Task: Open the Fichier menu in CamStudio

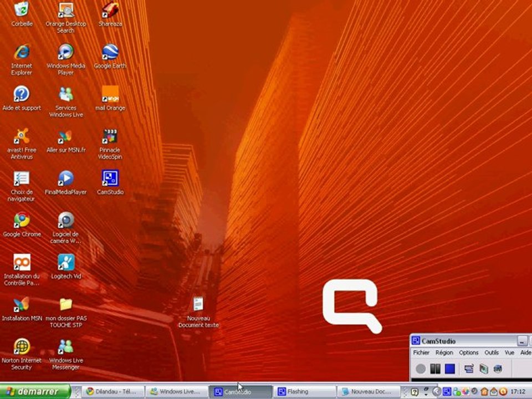Action: tap(421, 352)
